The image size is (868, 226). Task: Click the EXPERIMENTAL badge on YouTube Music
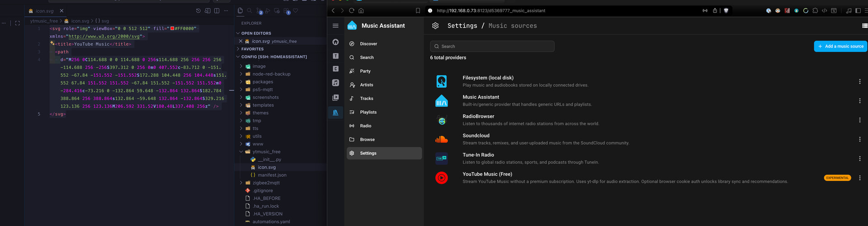837,178
